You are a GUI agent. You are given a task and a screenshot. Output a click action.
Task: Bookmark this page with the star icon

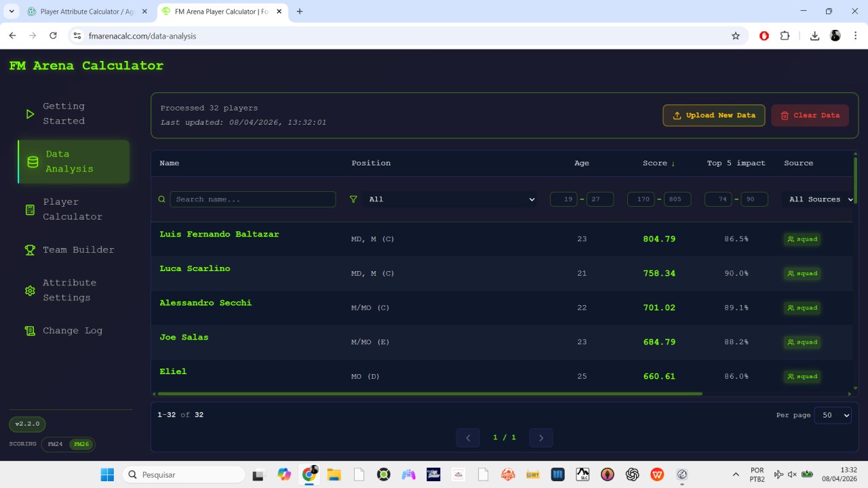click(x=736, y=36)
